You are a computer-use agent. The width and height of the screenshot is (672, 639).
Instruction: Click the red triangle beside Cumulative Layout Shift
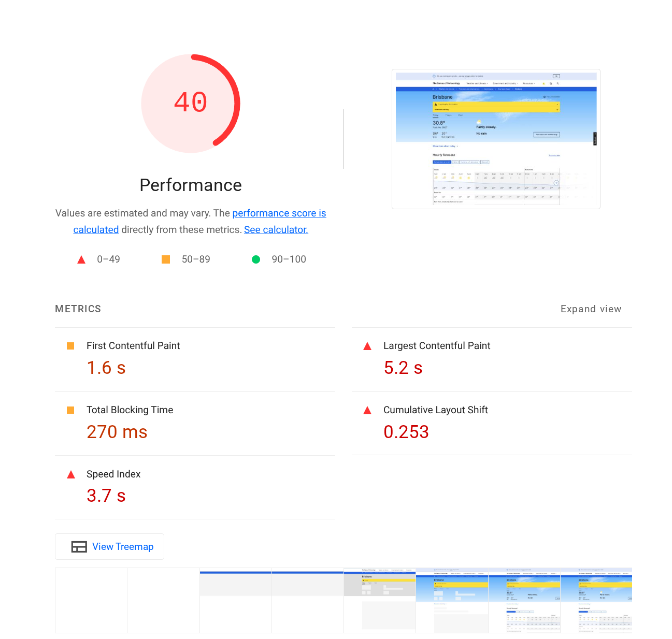click(367, 410)
